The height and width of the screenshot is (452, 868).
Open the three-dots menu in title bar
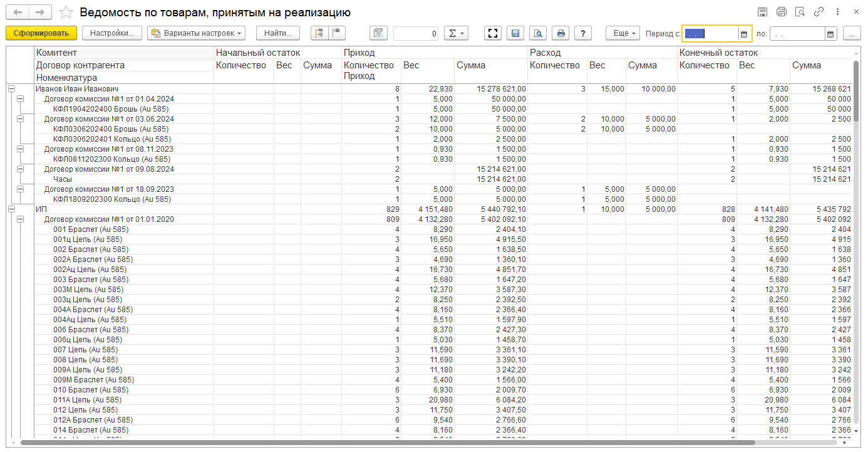coord(837,12)
